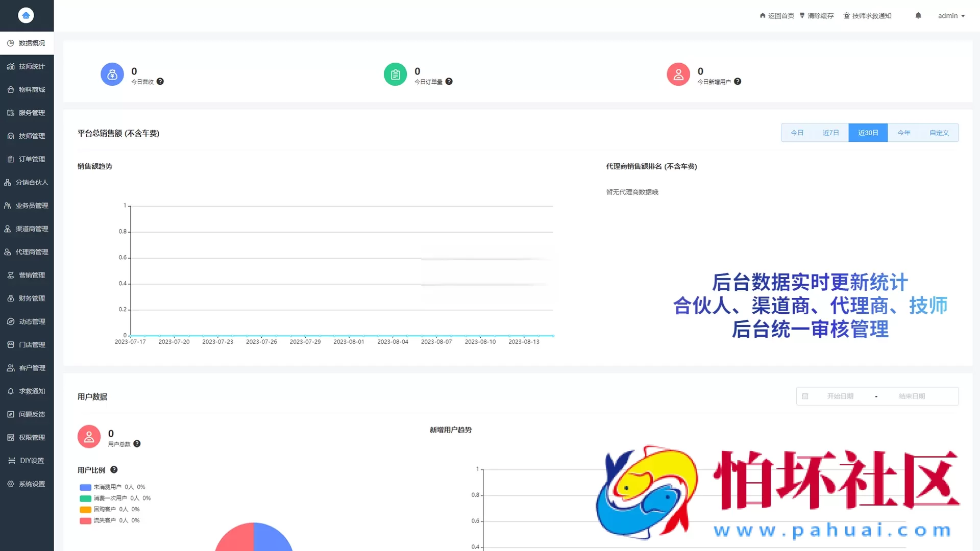The height and width of the screenshot is (551, 980).
Task: Switch sales chart to 今日 tab
Action: tap(797, 132)
